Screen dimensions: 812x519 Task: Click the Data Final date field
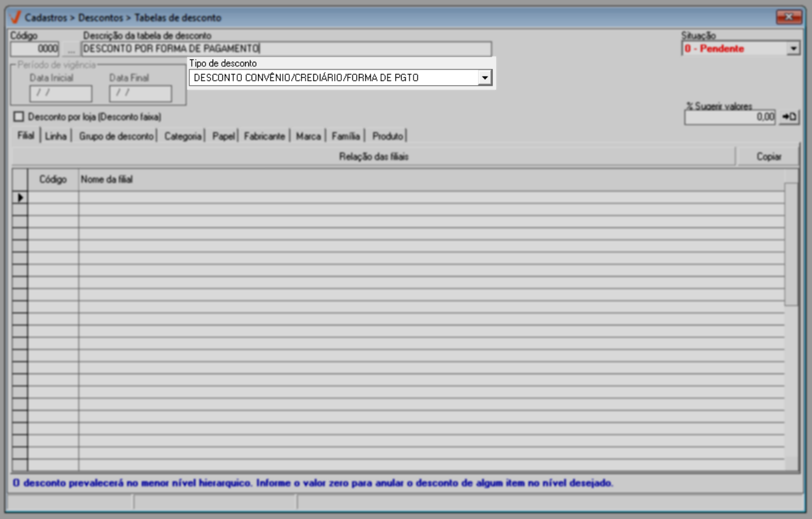(140, 94)
